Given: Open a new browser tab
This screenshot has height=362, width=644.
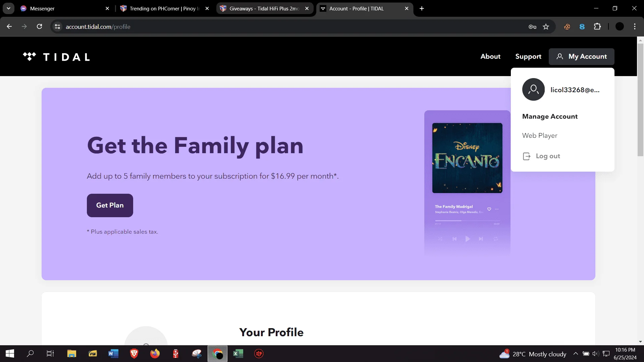Looking at the screenshot, I should click(422, 8).
